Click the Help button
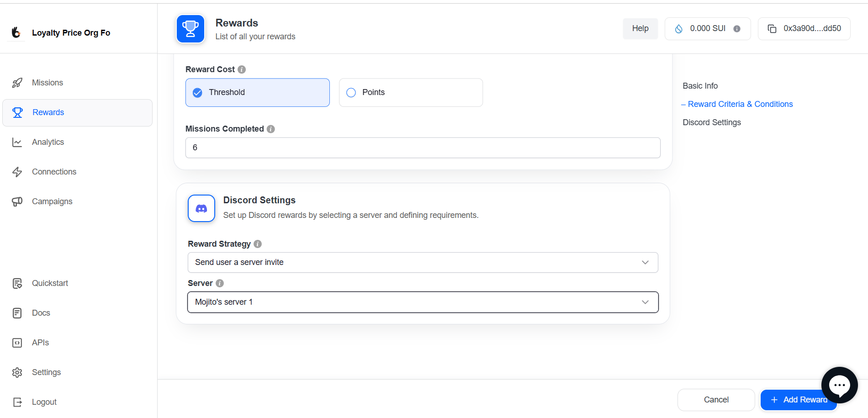 point(640,29)
